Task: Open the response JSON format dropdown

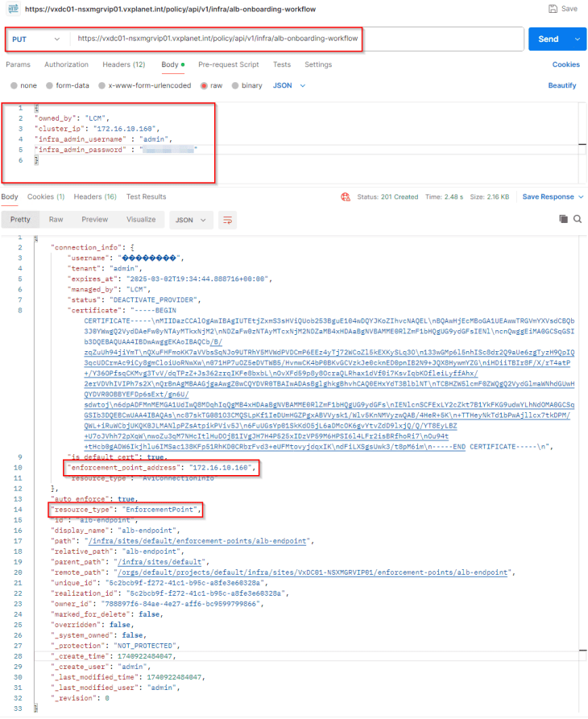Action: coord(192,219)
